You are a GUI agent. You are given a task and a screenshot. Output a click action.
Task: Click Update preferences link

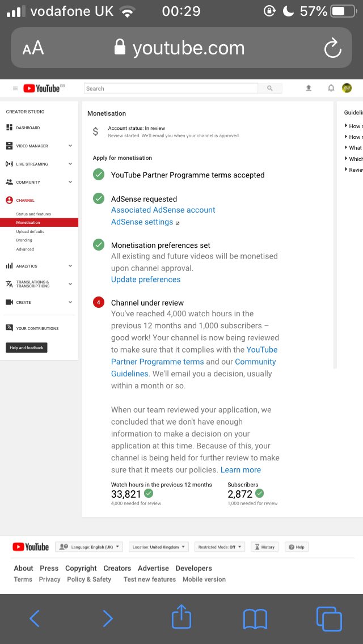146,279
